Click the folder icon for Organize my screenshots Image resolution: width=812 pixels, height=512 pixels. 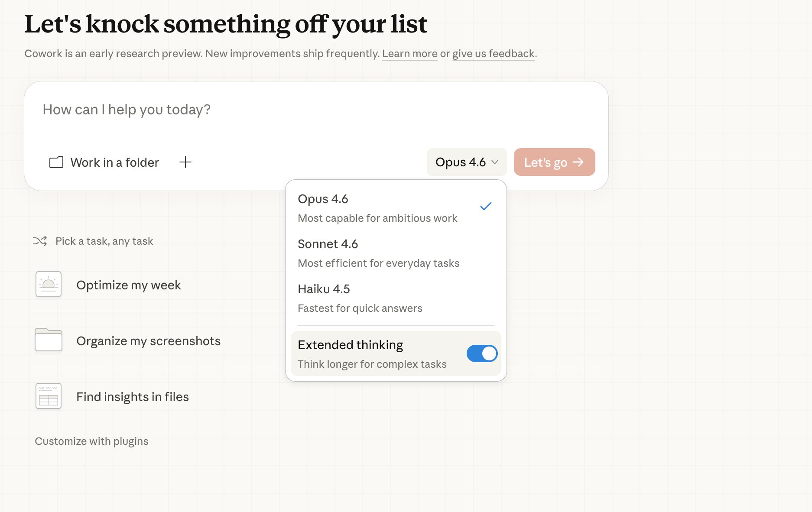(49, 340)
